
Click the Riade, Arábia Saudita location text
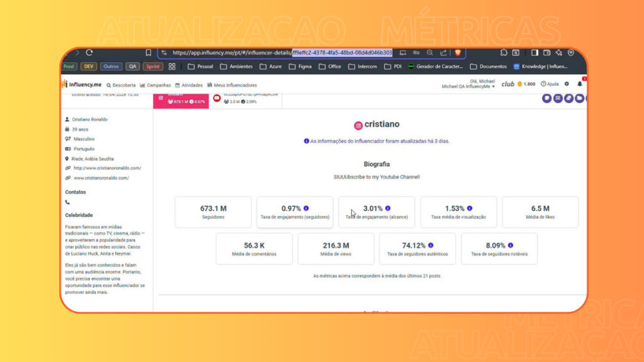coord(92,159)
